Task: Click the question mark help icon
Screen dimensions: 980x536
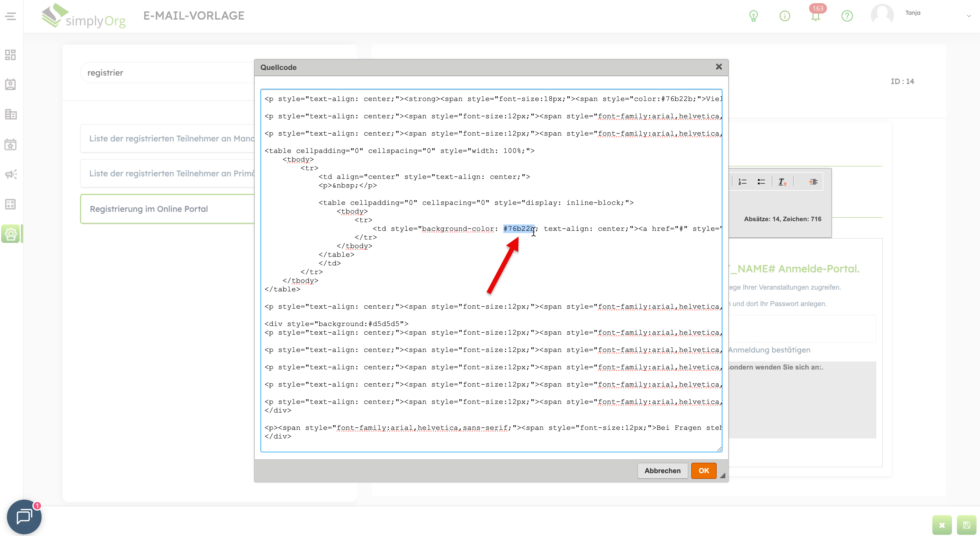Action: coord(847,16)
